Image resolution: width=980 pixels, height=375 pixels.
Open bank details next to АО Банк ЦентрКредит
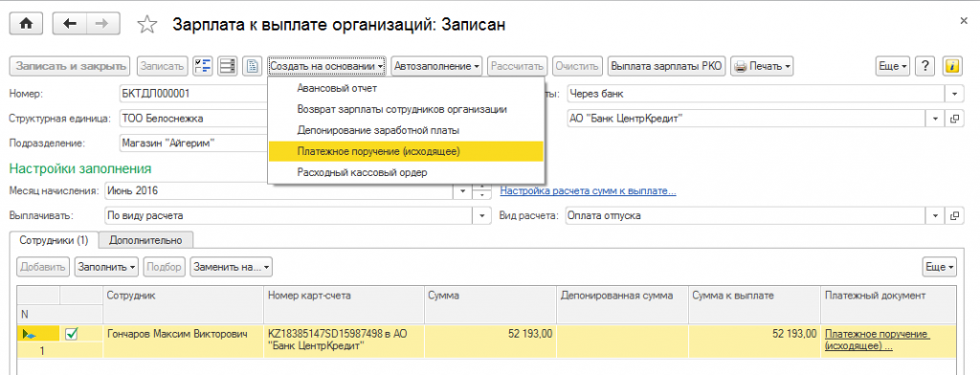pos(954,118)
